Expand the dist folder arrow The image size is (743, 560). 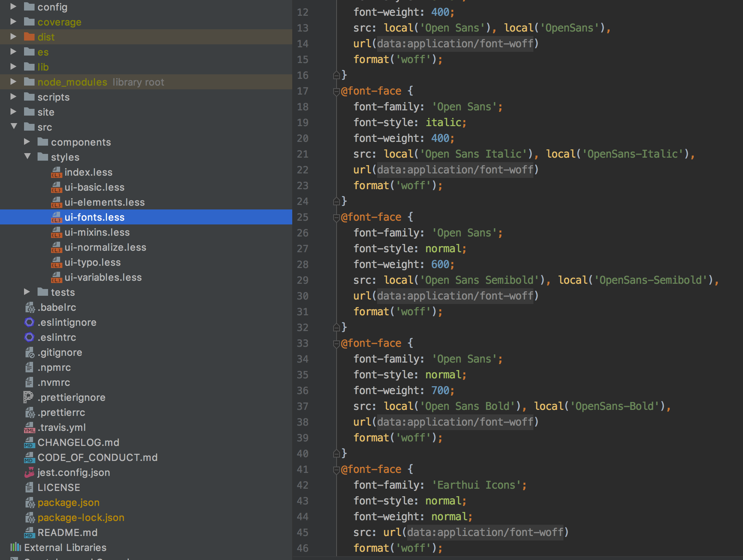[x=13, y=37]
